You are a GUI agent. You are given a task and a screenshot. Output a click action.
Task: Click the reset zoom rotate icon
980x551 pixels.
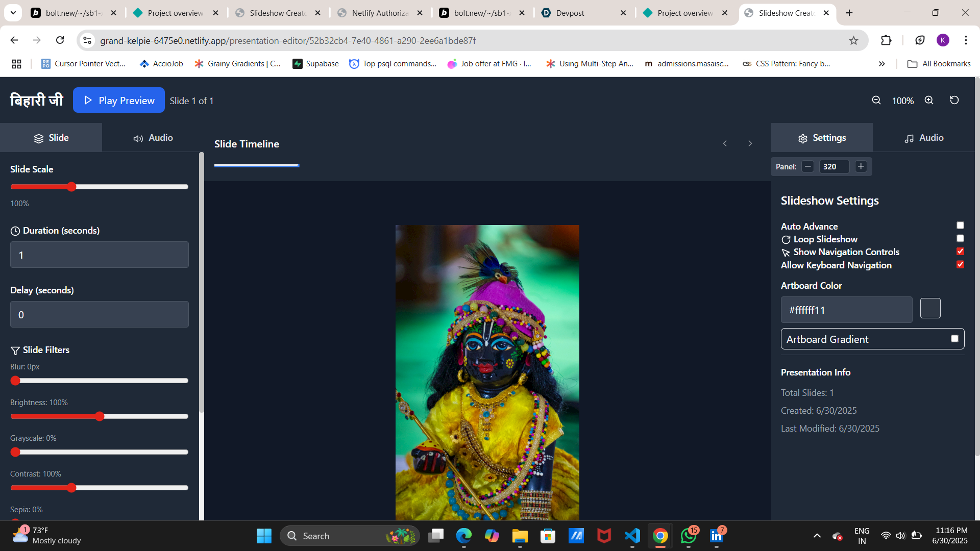(954, 100)
